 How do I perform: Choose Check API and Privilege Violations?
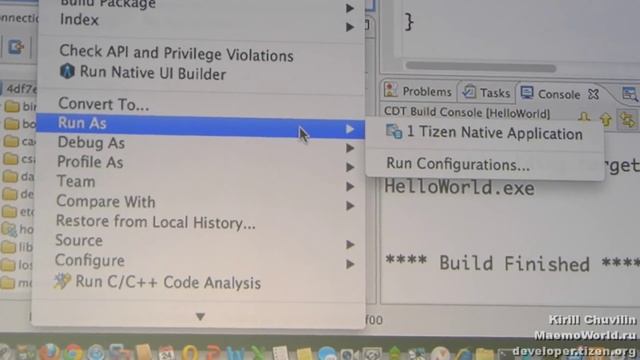[x=176, y=53]
